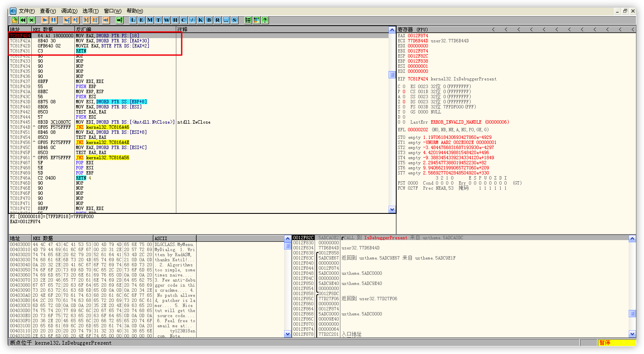The height and width of the screenshot is (354, 644).
Task: Click the green X close-program icon
Action: (x=31, y=20)
